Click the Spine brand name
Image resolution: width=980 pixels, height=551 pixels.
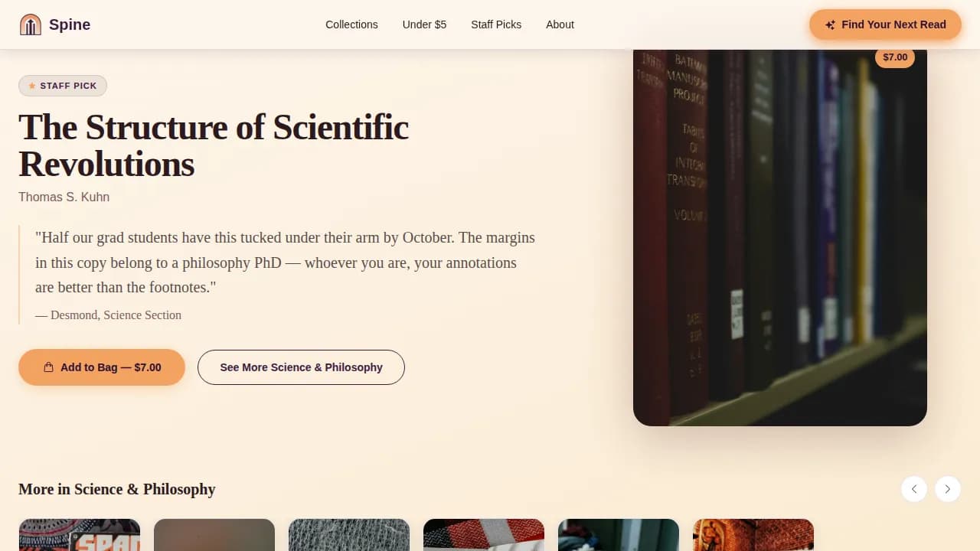[x=70, y=24]
